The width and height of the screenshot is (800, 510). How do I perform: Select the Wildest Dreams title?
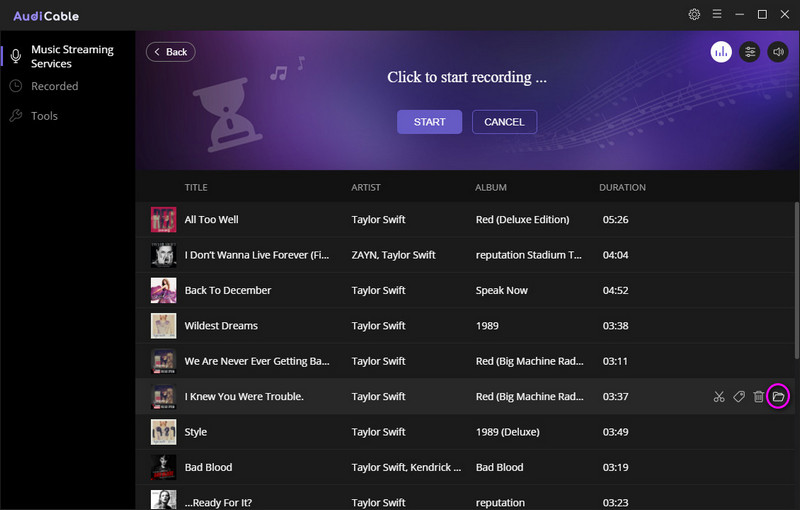(221, 325)
